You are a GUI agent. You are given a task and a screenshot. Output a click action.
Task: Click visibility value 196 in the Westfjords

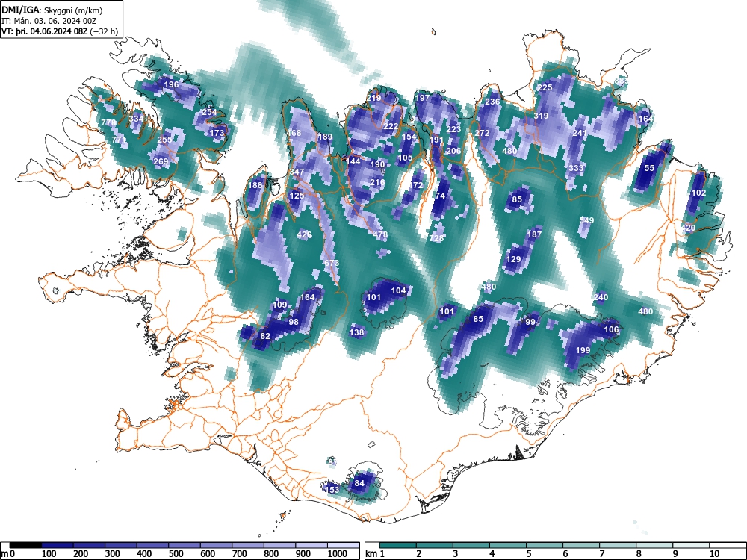pos(171,84)
